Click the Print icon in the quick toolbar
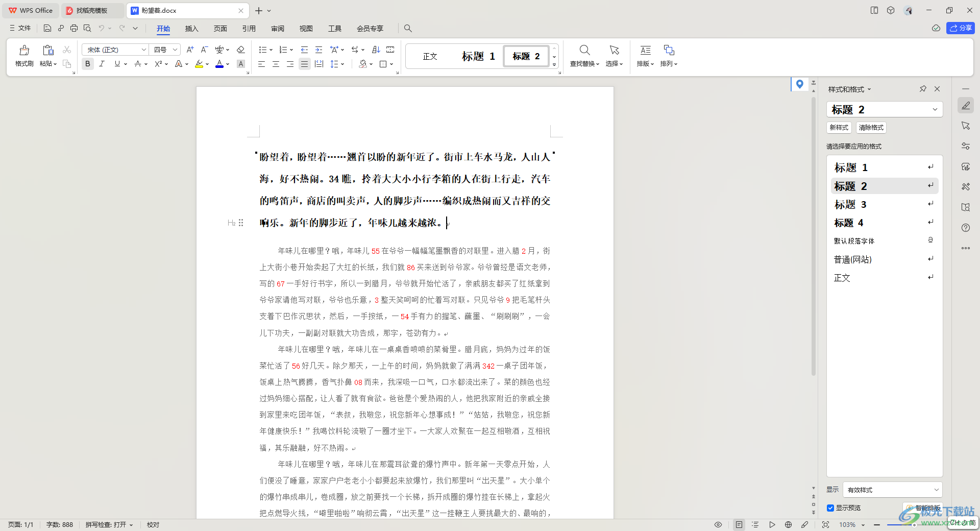This screenshot has height=531, width=980. [x=74, y=28]
